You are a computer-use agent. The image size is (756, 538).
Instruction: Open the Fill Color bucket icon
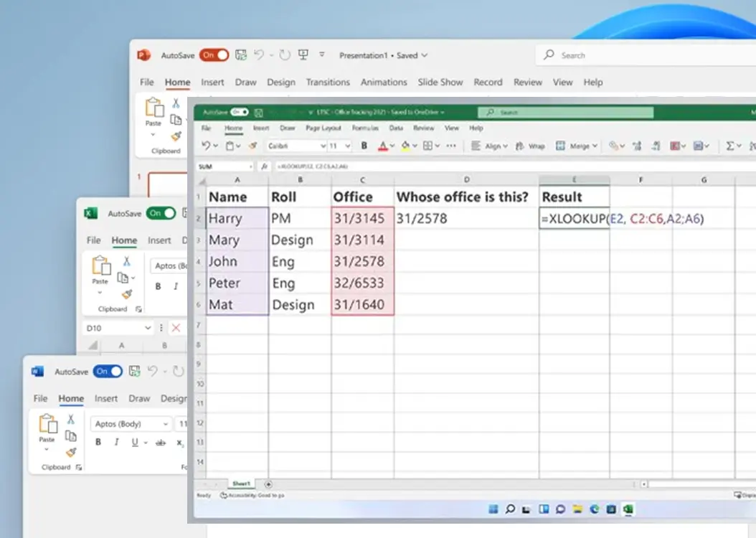point(404,146)
